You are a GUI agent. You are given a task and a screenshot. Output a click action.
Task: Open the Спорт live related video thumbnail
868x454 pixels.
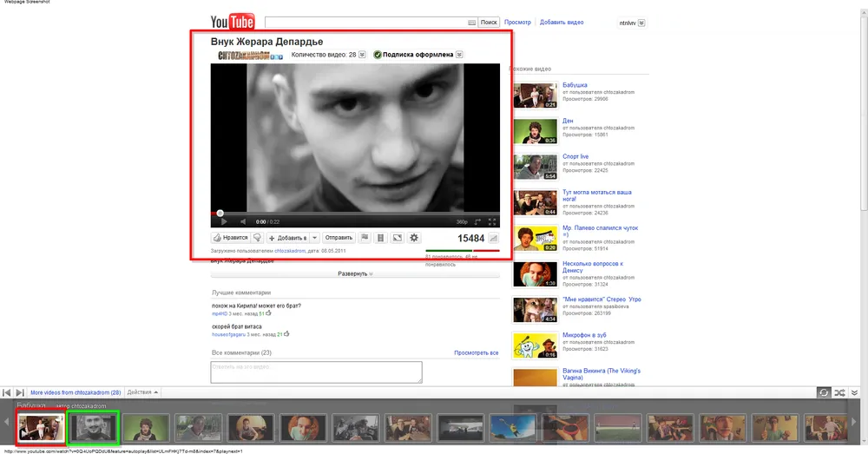click(535, 167)
